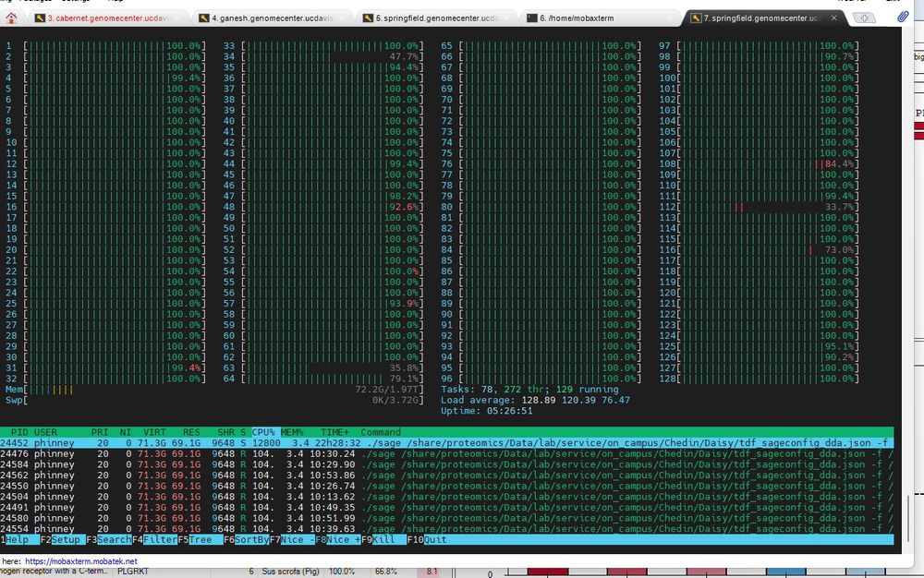Click the 100.0% cell in background spreadsheet
924x578 pixels.
tap(342, 572)
